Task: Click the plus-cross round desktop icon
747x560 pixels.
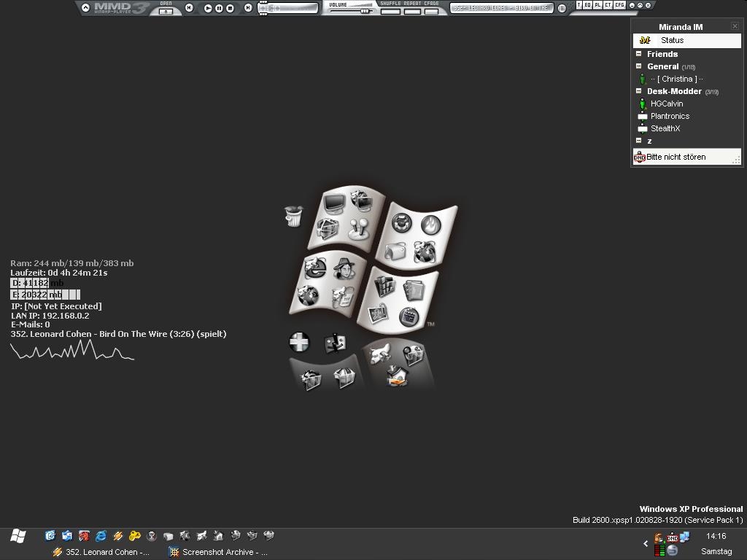Action: [299, 342]
